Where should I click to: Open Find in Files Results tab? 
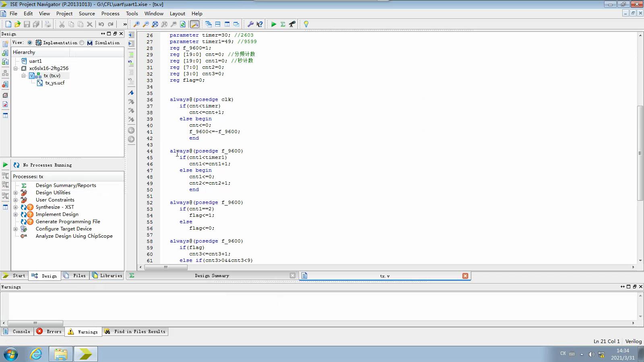tap(135, 331)
